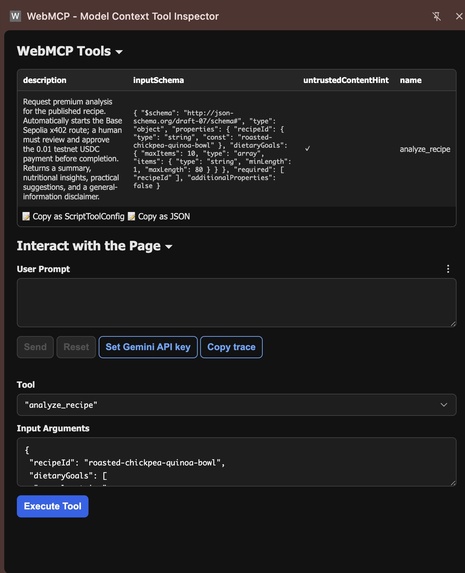The height and width of the screenshot is (573, 465).
Task: Open the three-dot menu beside User Prompt
Action: 448,269
